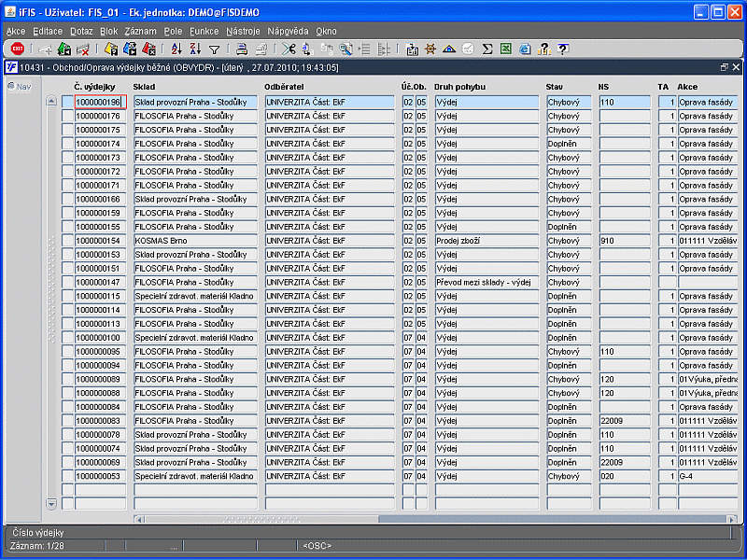Sort descending with the Z-A icon
Image resolution: width=747 pixels, height=560 pixels.
pos(195,49)
